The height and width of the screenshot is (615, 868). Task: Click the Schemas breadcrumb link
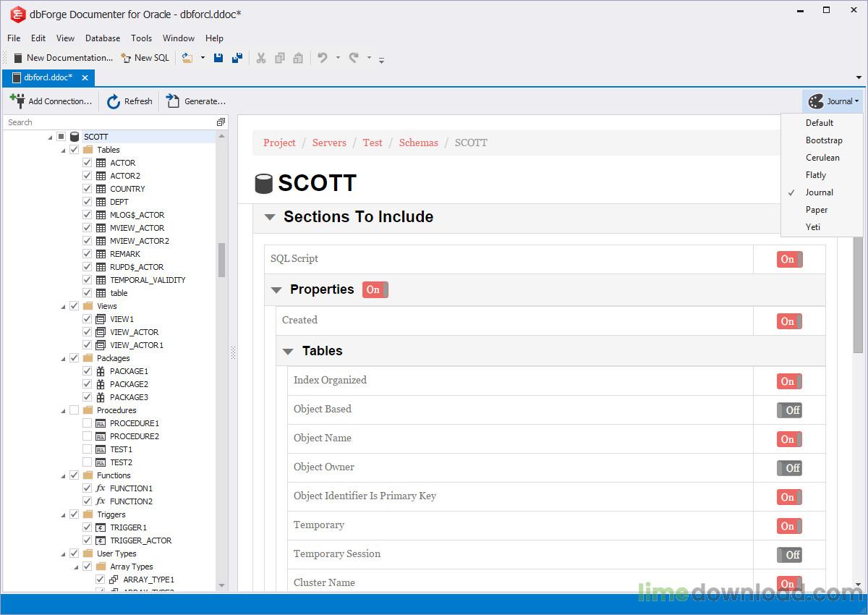[418, 143]
